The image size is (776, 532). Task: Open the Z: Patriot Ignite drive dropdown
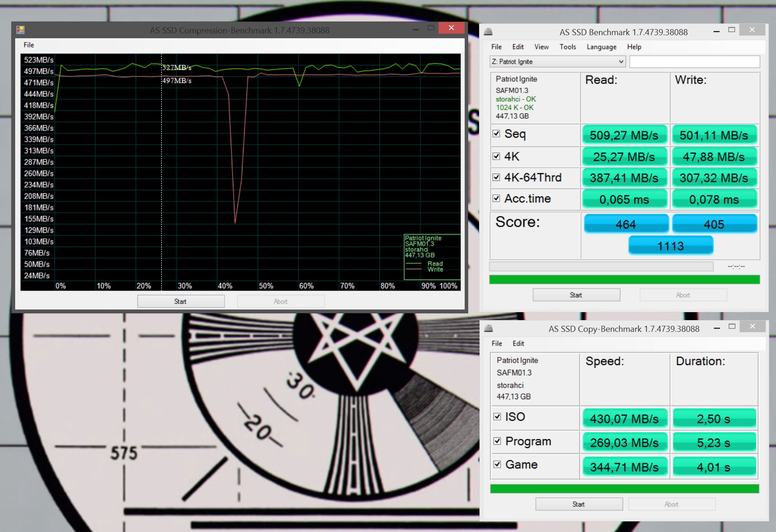pyautogui.click(x=557, y=62)
